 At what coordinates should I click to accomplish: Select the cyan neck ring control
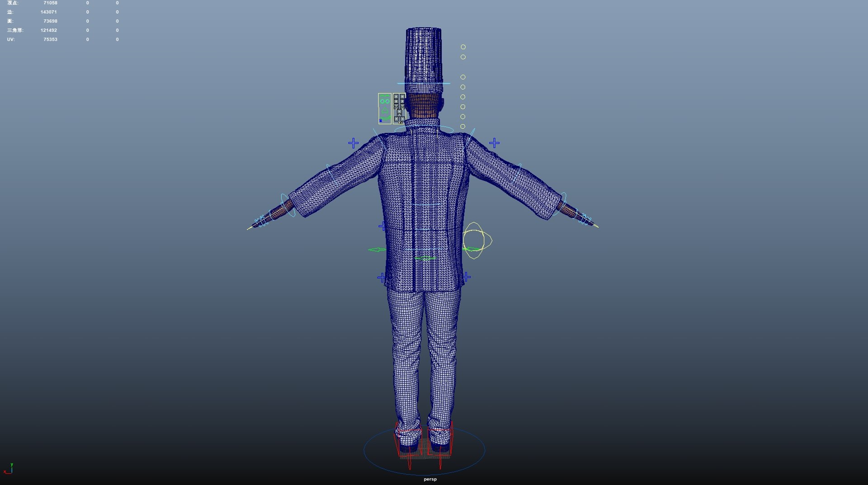tap(424, 130)
